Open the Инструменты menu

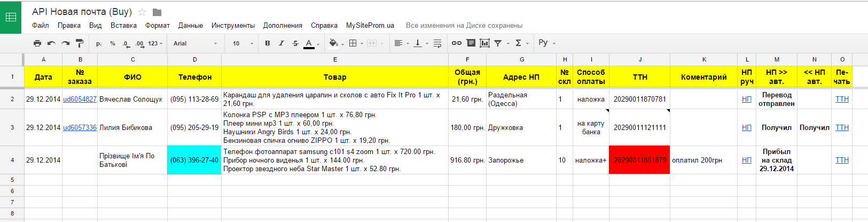[x=233, y=25]
